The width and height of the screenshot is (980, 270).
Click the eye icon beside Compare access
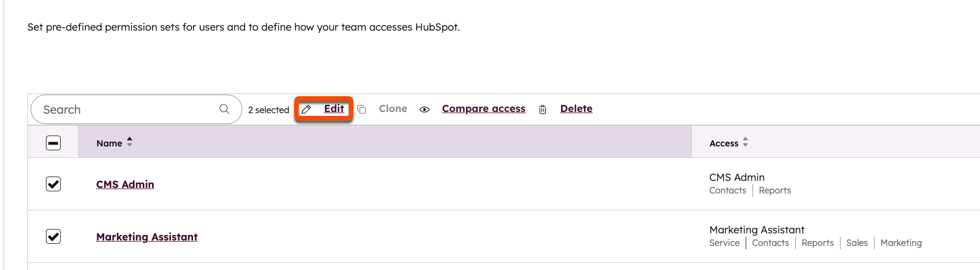point(424,109)
